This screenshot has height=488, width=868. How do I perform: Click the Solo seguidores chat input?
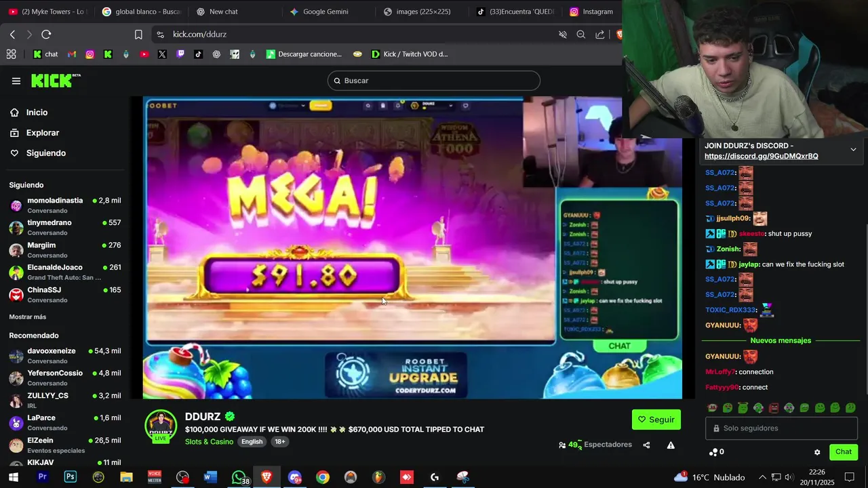click(781, 428)
